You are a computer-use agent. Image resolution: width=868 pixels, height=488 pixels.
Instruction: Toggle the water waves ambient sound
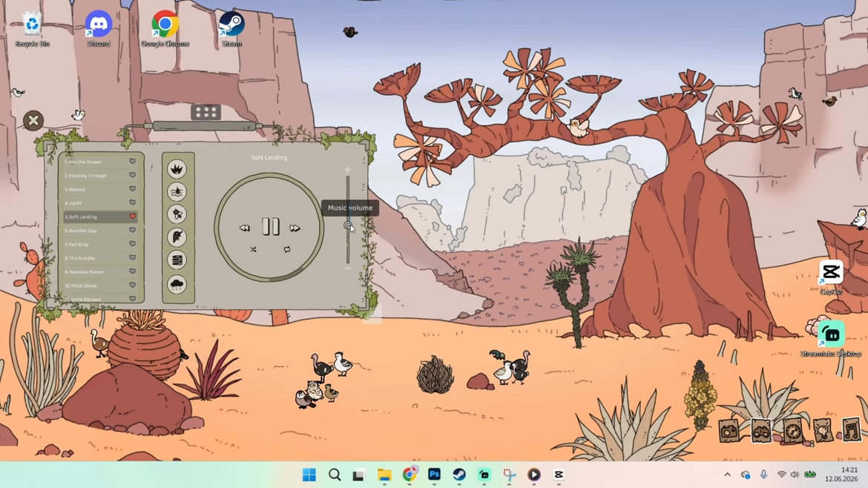177,191
